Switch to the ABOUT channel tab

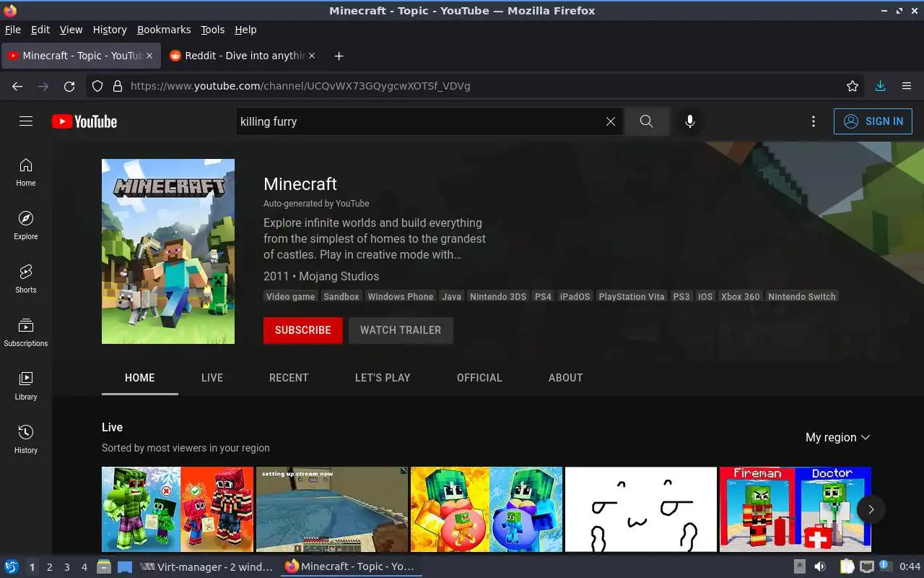coord(565,378)
